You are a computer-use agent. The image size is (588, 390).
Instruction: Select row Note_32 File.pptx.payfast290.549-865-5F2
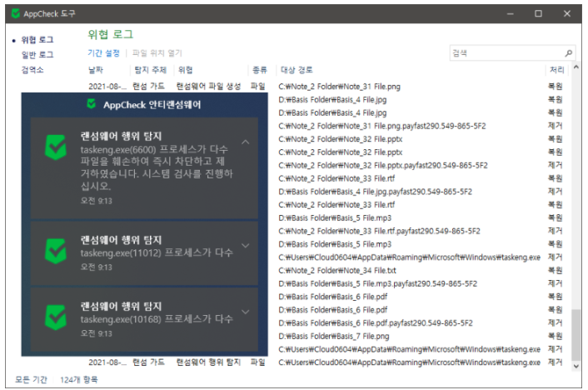[x=383, y=166]
